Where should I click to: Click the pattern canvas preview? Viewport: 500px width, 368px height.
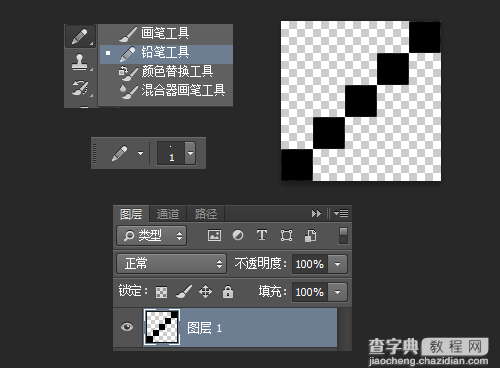pyautogui.click(x=361, y=101)
